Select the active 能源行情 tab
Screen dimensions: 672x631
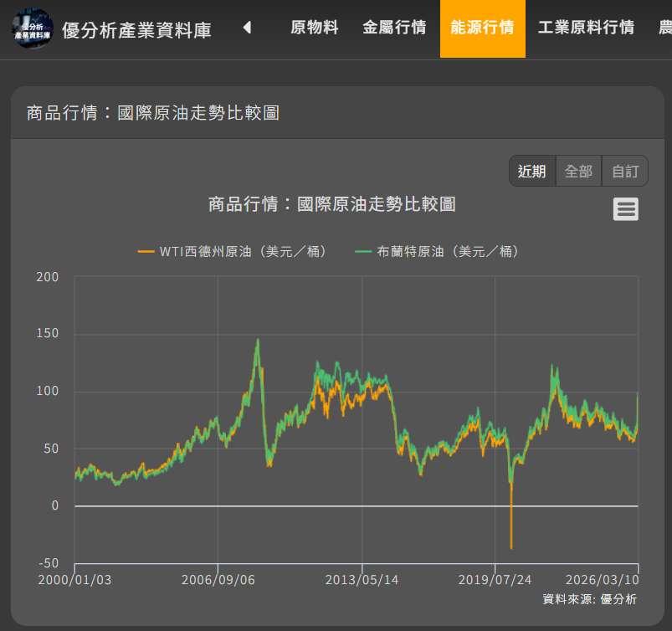(x=482, y=28)
